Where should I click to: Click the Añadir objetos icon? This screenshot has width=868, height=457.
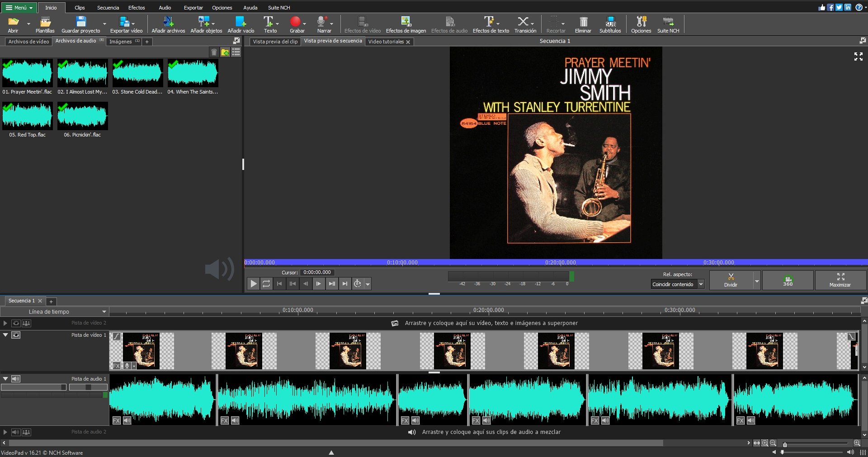pos(206,24)
